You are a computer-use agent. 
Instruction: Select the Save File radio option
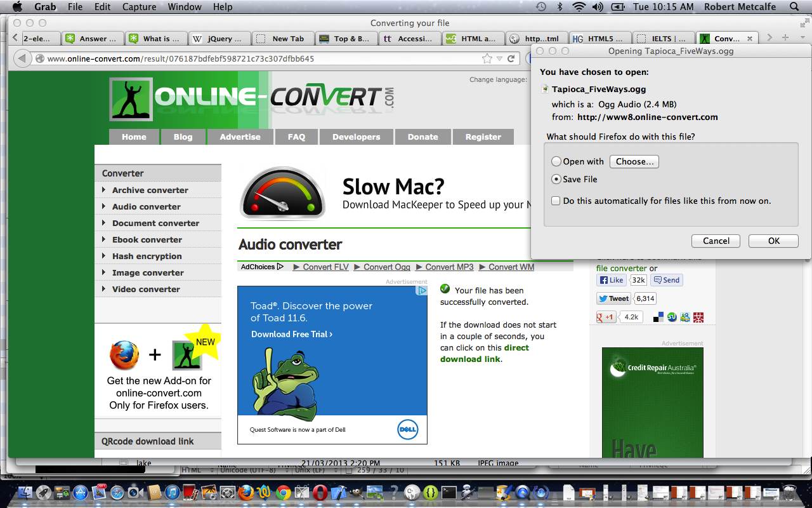tap(556, 179)
